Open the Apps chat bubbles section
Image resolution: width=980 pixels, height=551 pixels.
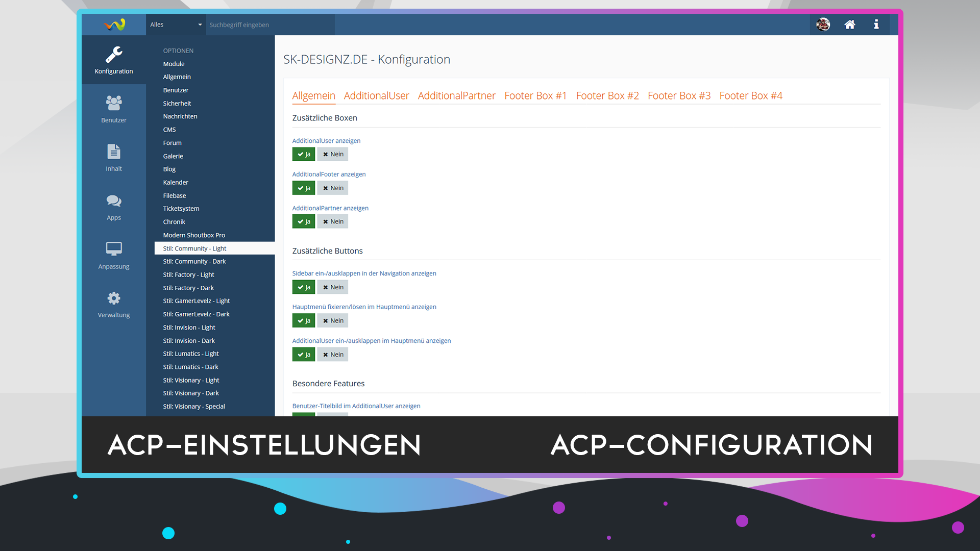113,207
